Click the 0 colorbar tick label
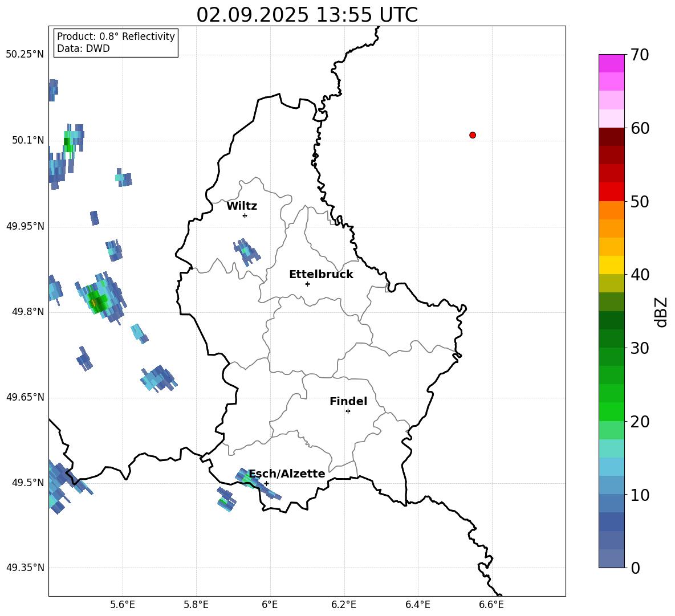 [636, 568]
